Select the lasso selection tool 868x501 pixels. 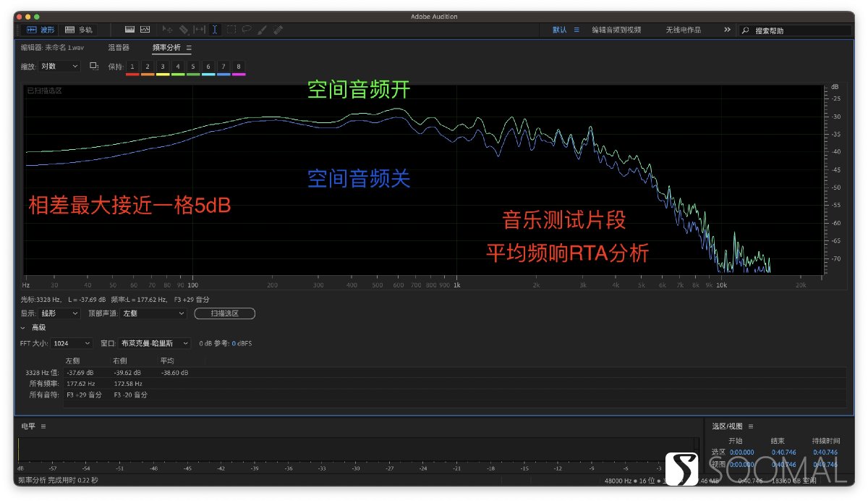click(247, 30)
